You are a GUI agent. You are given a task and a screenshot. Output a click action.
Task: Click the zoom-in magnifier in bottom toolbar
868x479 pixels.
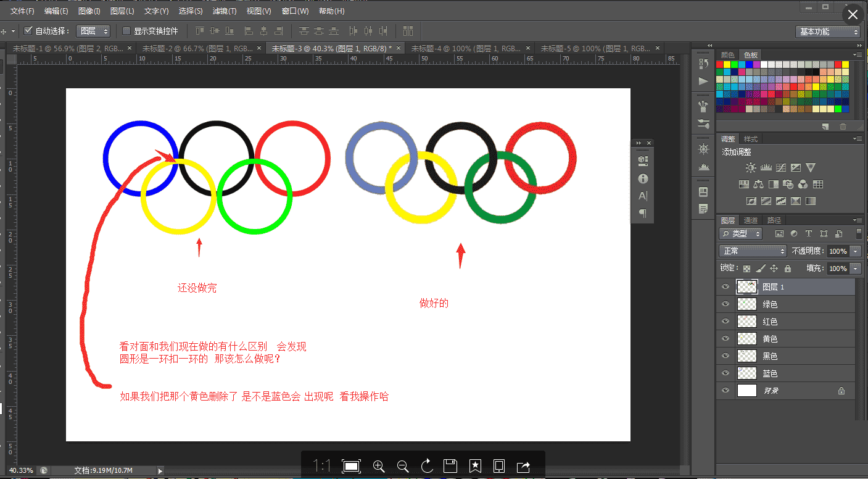[378, 467]
